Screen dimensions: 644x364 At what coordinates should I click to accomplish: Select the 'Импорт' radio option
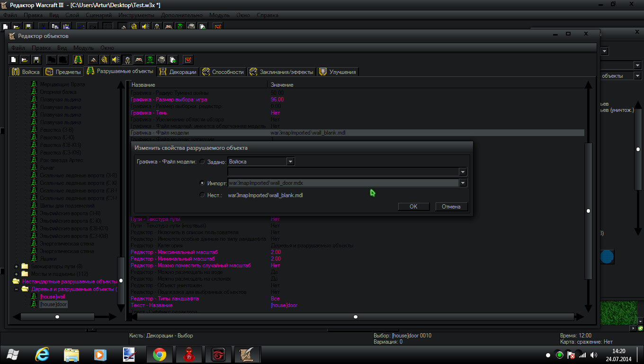203,183
